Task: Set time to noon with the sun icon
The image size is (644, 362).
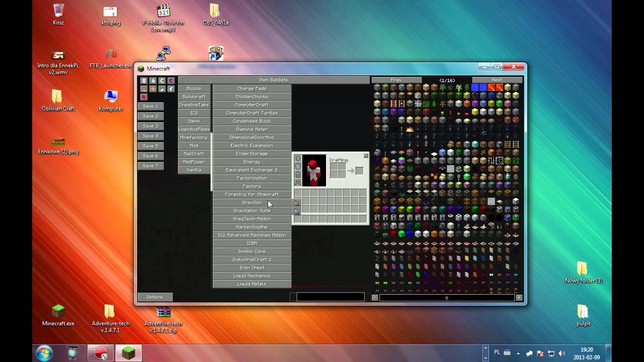Action: (x=153, y=89)
